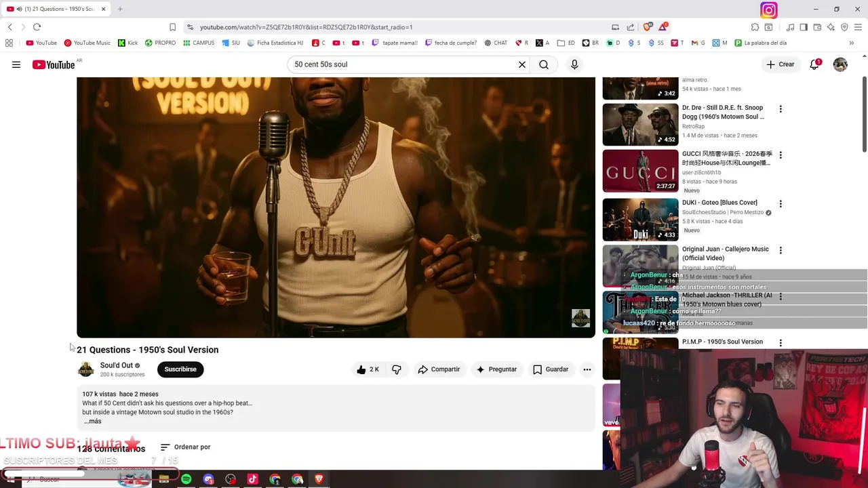Open OBS Studio from the taskbar
Viewport: 868px width, 488px height.
click(231, 479)
